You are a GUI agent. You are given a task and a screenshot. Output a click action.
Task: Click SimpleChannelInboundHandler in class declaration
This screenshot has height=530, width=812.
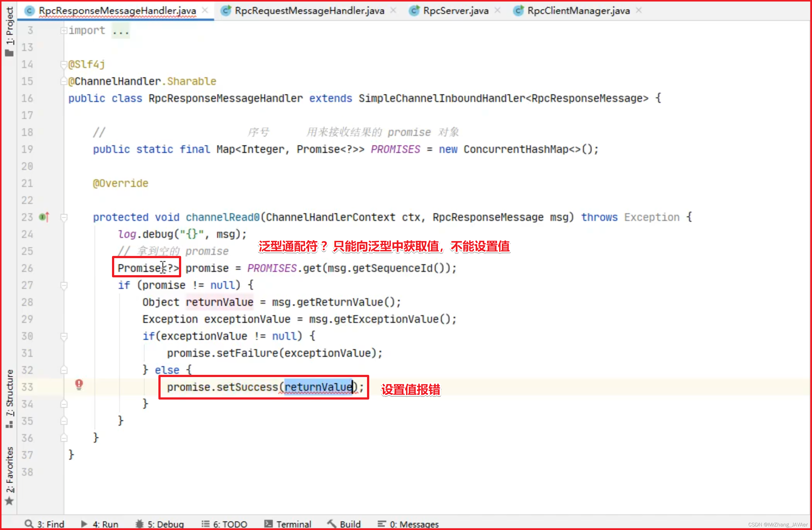[441, 99]
